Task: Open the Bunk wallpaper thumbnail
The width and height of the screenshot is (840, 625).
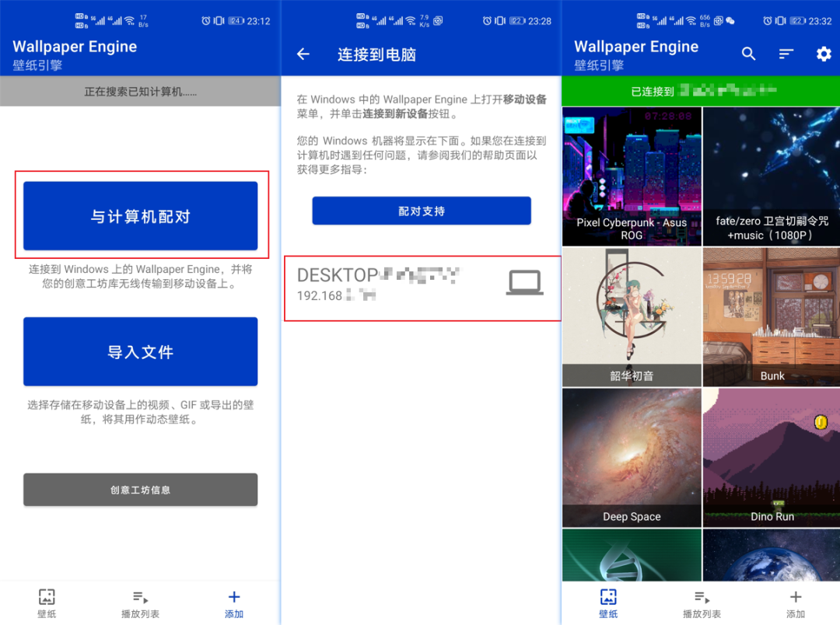Action: coord(772,317)
